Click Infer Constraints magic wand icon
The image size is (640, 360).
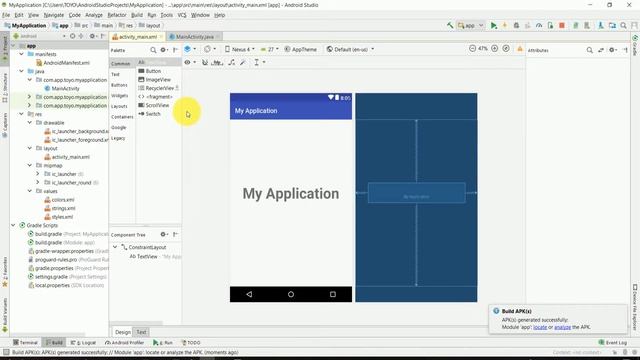click(x=243, y=62)
